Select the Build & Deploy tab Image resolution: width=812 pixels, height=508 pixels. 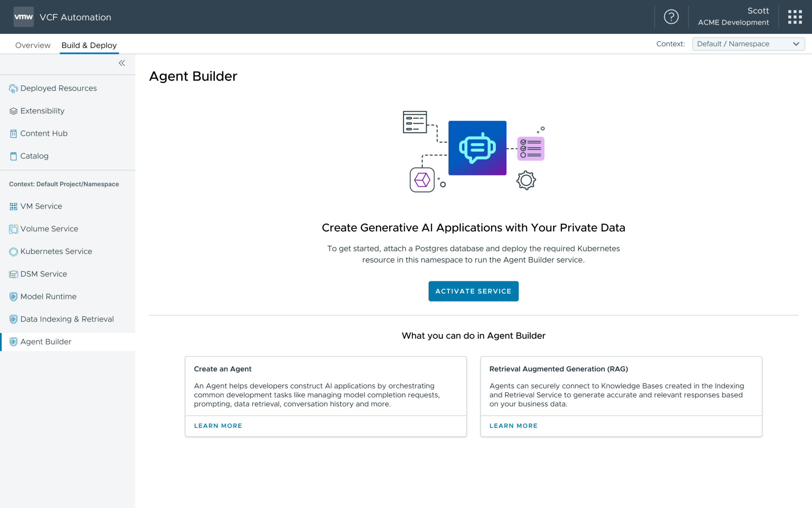click(x=89, y=45)
